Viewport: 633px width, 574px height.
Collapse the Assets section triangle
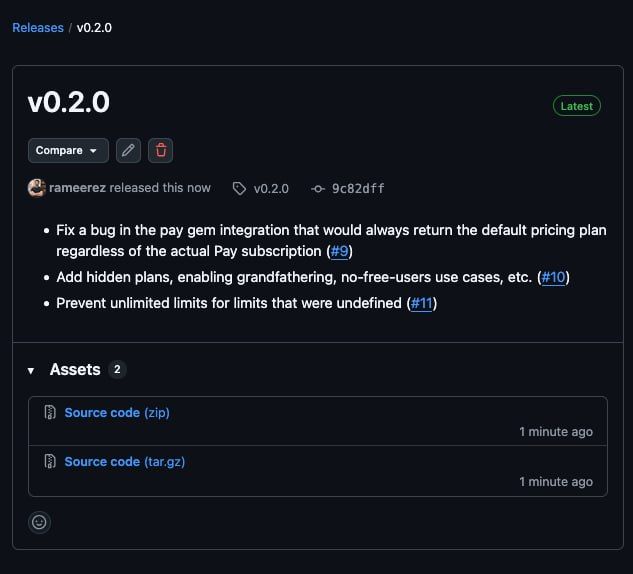point(31,370)
